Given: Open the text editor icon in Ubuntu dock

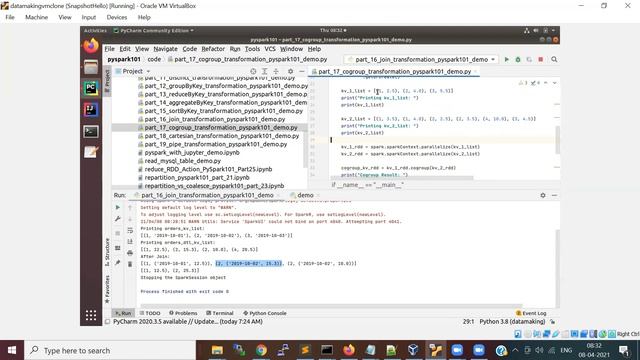Looking at the screenshot, I should click(91, 152).
